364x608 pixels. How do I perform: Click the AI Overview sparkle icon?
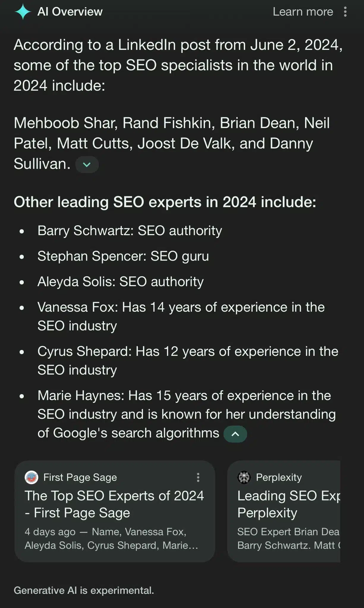[24, 12]
